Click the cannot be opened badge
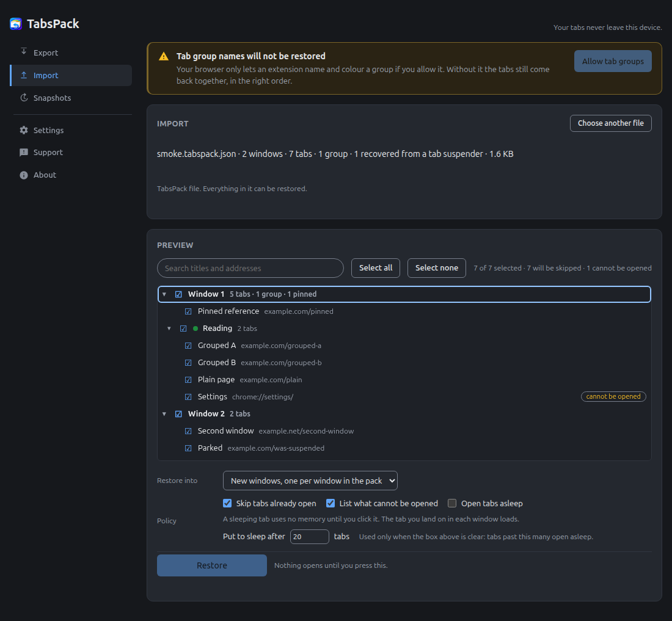This screenshot has width=672, height=621. pyautogui.click(x=613, y=396)
